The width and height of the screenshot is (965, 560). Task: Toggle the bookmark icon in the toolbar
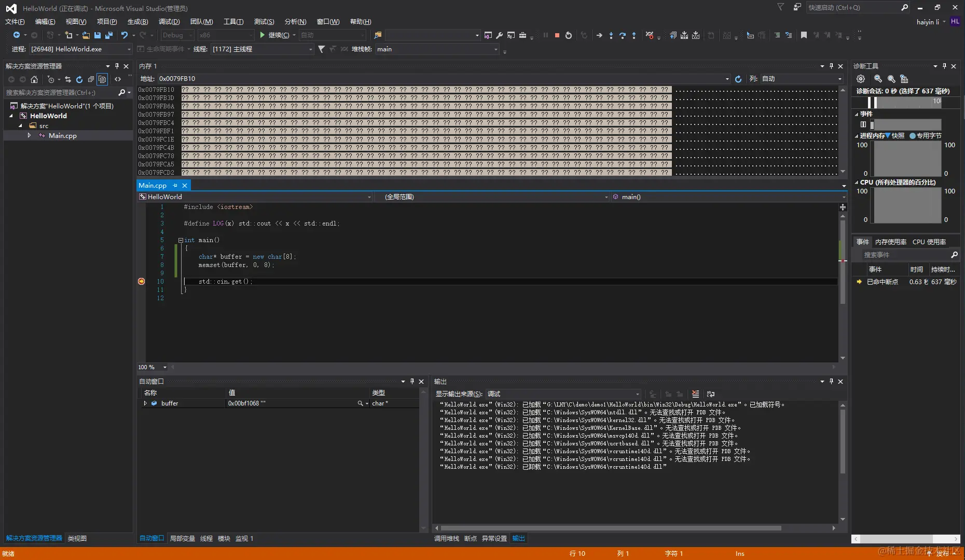804,35
